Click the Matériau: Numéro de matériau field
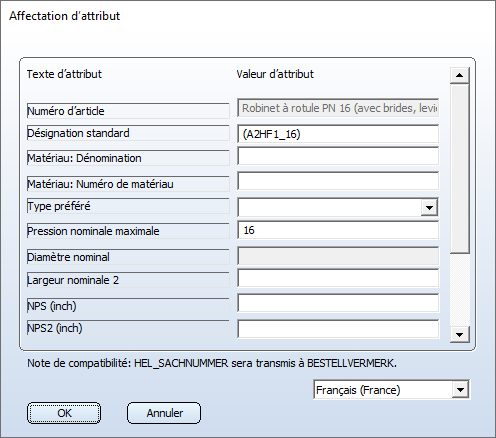496x438 pixels. [x=338, y=181]
